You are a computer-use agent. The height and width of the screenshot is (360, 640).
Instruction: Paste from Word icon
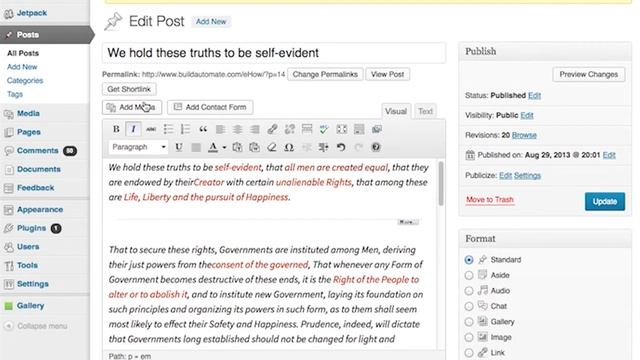click(x=254, y=147)
